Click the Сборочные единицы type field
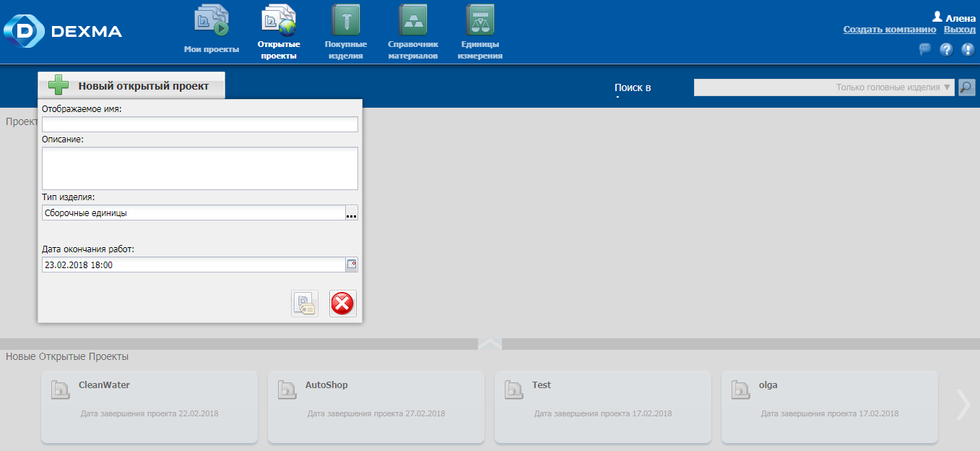Image resolution: width=980 pixels, height=451 pixels. click(194, 212)
